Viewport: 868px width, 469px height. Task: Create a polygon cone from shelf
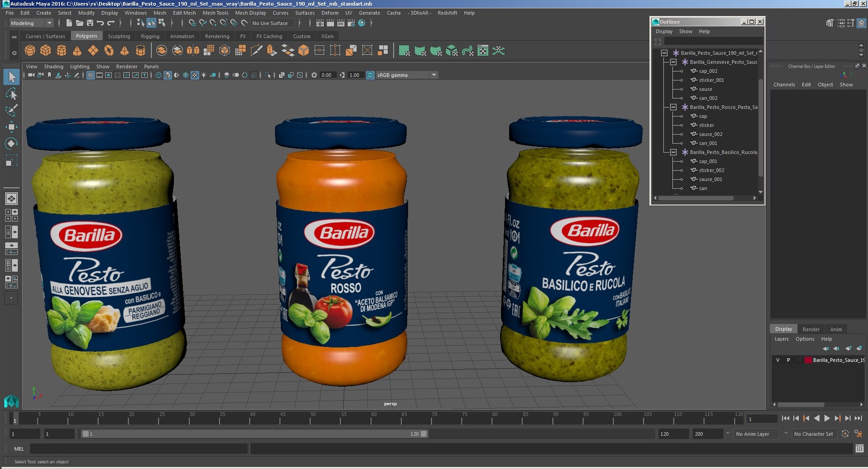click(77, 51)
